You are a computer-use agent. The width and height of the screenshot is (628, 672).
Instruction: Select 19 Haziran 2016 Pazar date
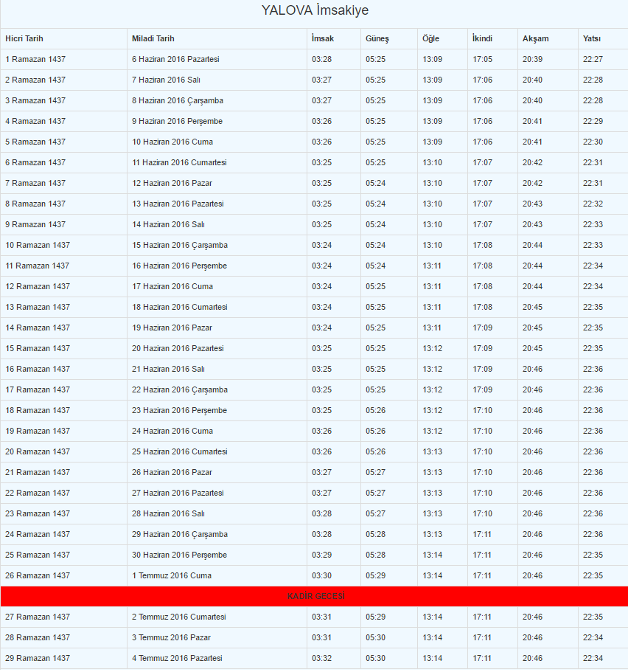click(172, 328)
